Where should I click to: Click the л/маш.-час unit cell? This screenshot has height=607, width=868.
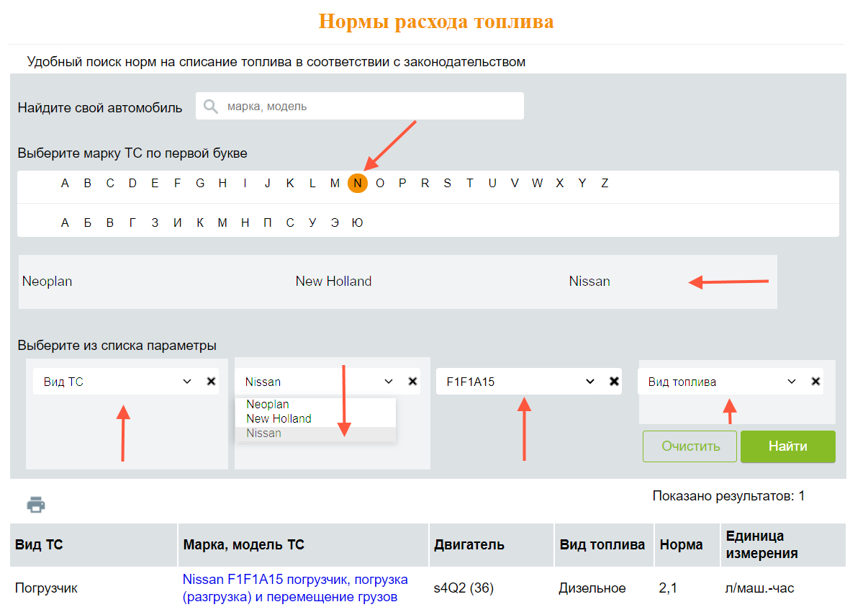(x=760, y=588)
